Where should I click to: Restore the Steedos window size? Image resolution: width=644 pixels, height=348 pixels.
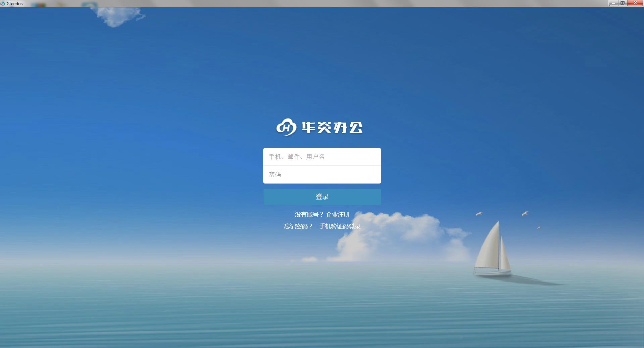(623, 3)
